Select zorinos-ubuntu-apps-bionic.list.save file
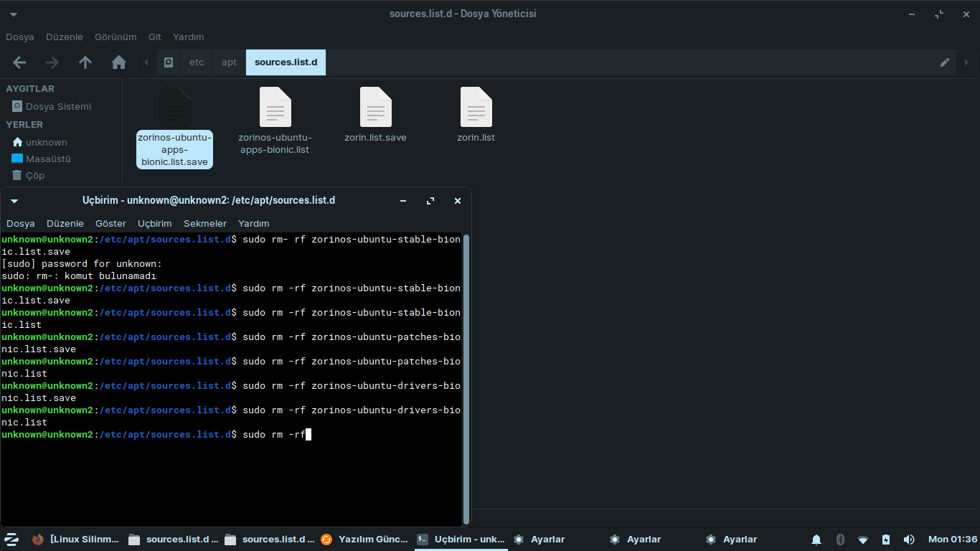This screenshot has width=980, height=551. (175, 128)
